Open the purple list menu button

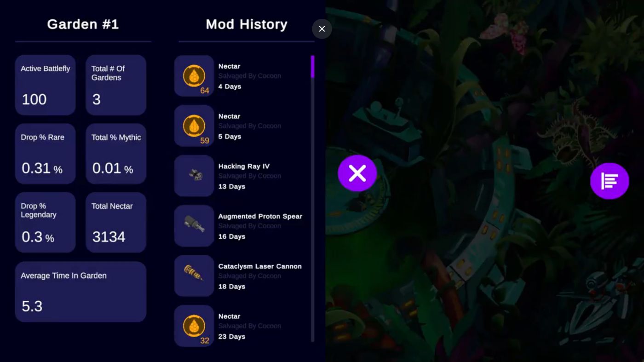click(609, 181)
